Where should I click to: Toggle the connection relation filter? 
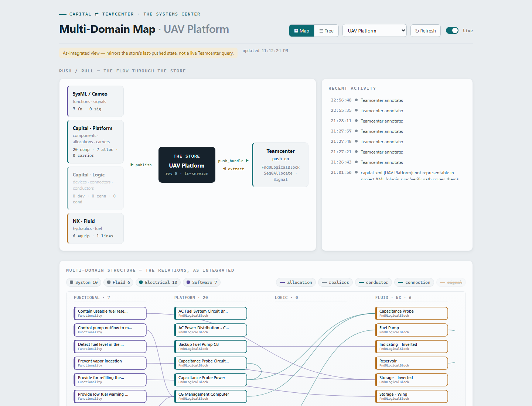click(414, 282)
